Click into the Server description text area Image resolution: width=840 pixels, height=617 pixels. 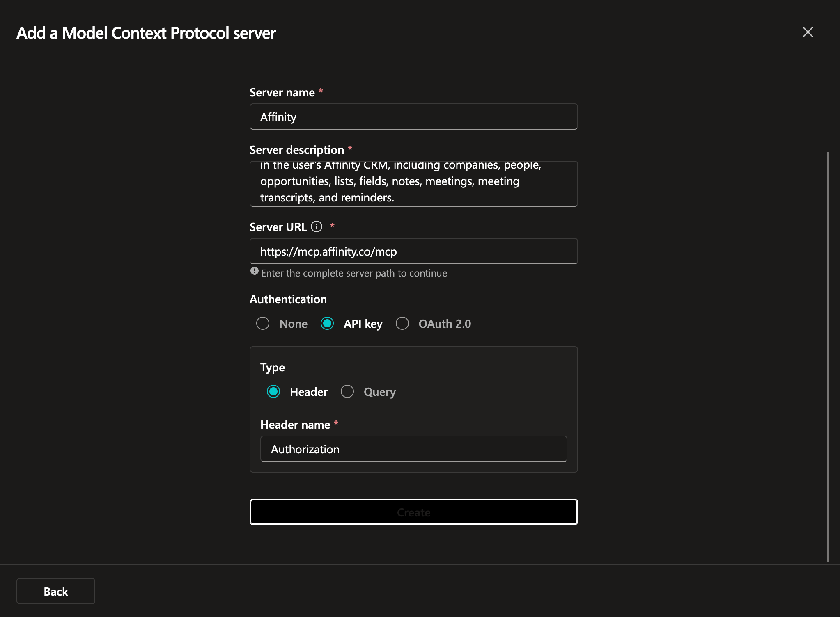(414, 184)
